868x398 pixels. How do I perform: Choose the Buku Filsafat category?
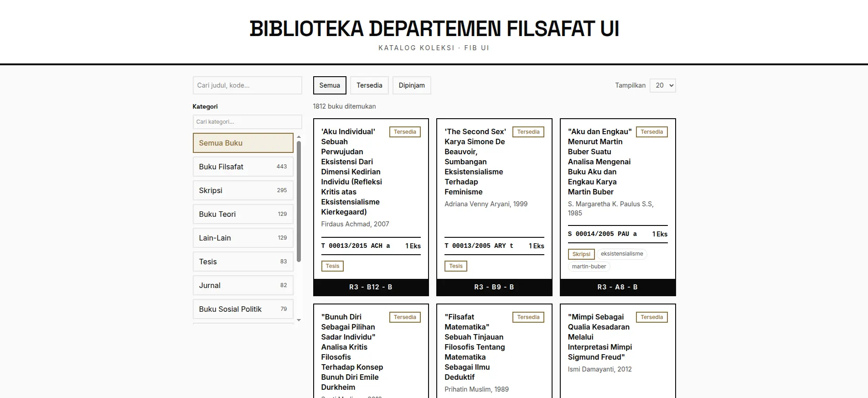point(243,167)
